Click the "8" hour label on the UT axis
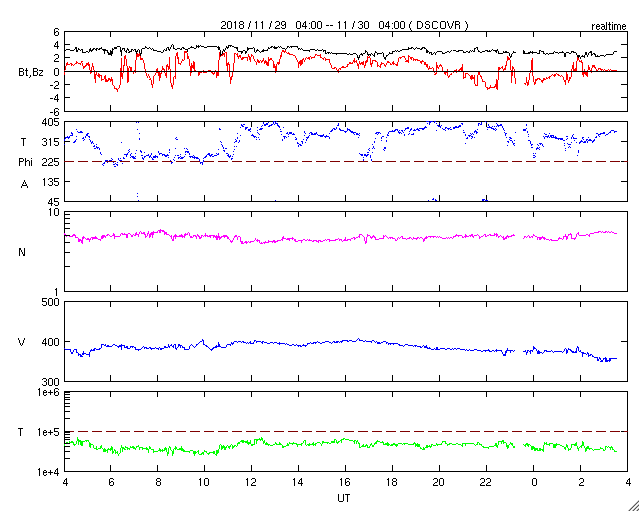 tap(158, 483)
